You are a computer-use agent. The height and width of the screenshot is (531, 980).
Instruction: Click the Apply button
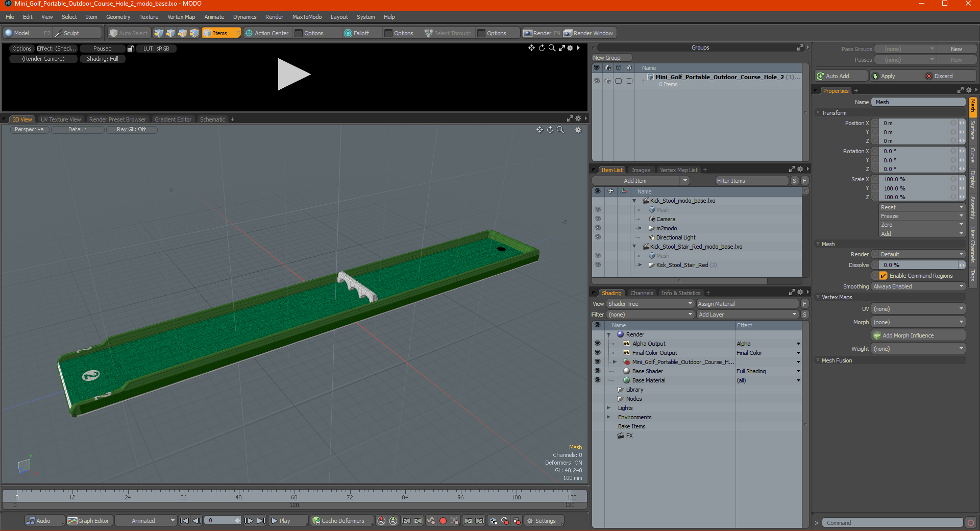coord(895,76)
